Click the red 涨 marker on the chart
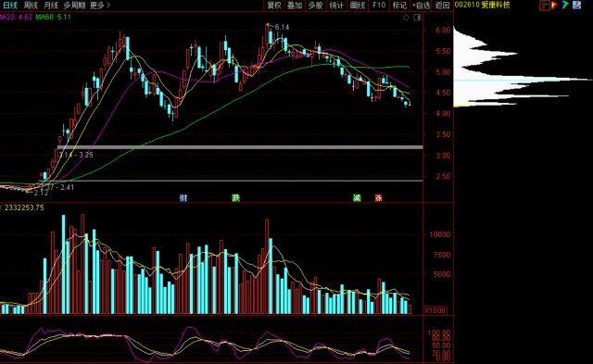 pos(379,197)
